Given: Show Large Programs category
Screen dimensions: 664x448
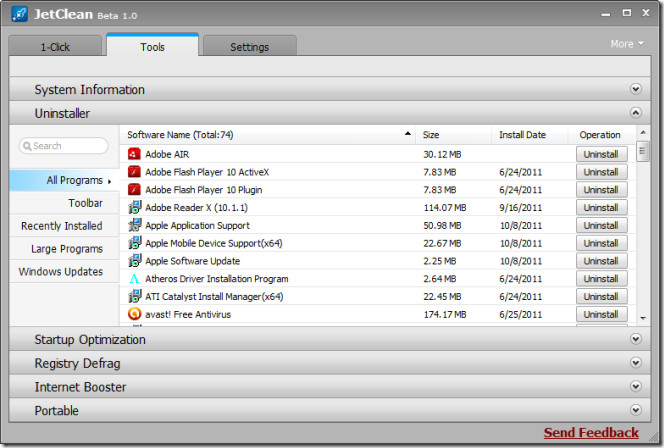Looking at the screenshot, I should point(64,249).
